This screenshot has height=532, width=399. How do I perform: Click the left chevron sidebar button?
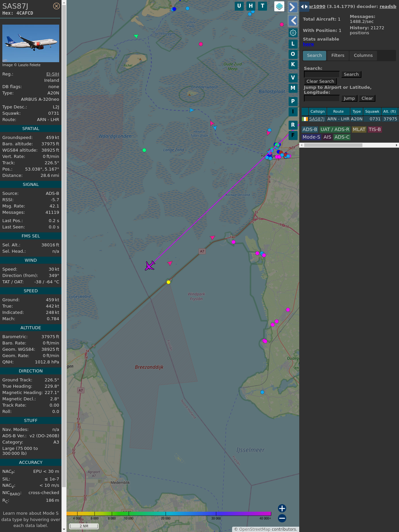tap(293, 21)
